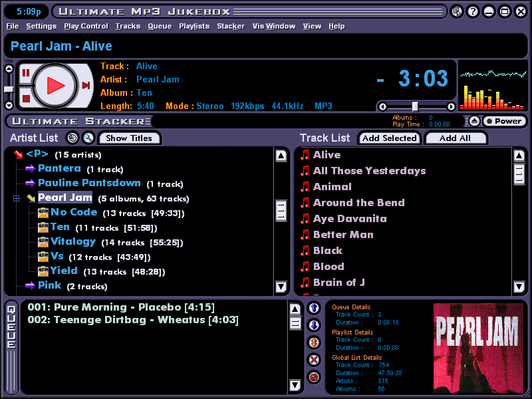
Task: Click the track list scroll up arrow
Action: tap(519, 156)
